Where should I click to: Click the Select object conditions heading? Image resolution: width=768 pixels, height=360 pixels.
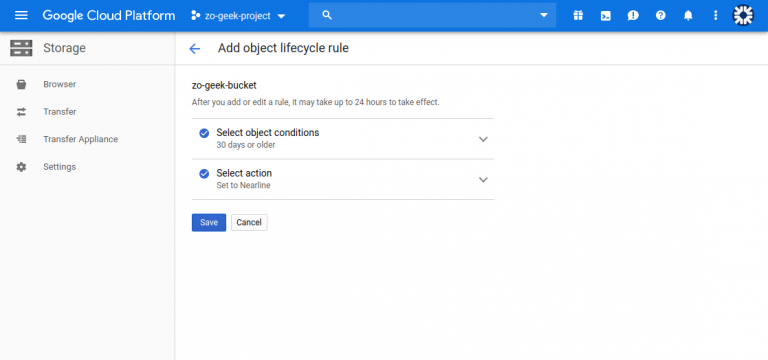[x=268, y=133]
